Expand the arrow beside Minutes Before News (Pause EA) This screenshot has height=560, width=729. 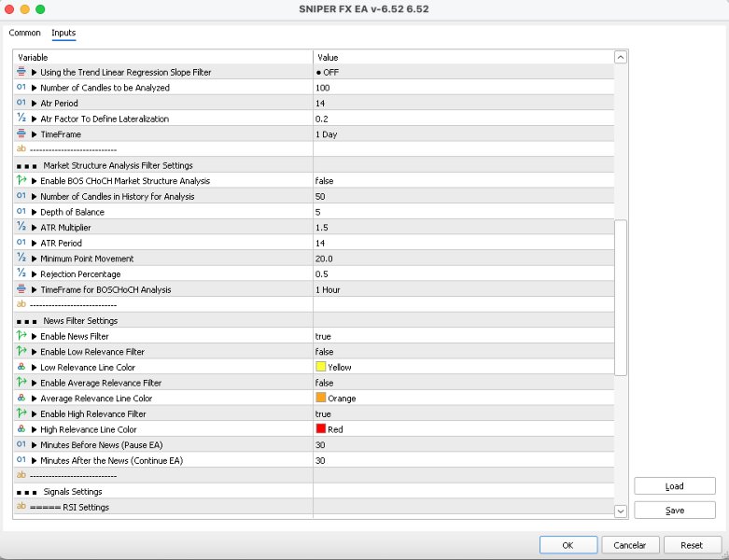(x=34, y=445)
